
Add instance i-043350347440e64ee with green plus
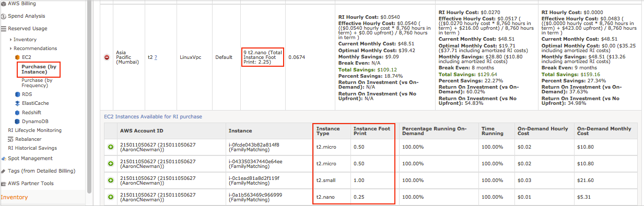(110, 164)
